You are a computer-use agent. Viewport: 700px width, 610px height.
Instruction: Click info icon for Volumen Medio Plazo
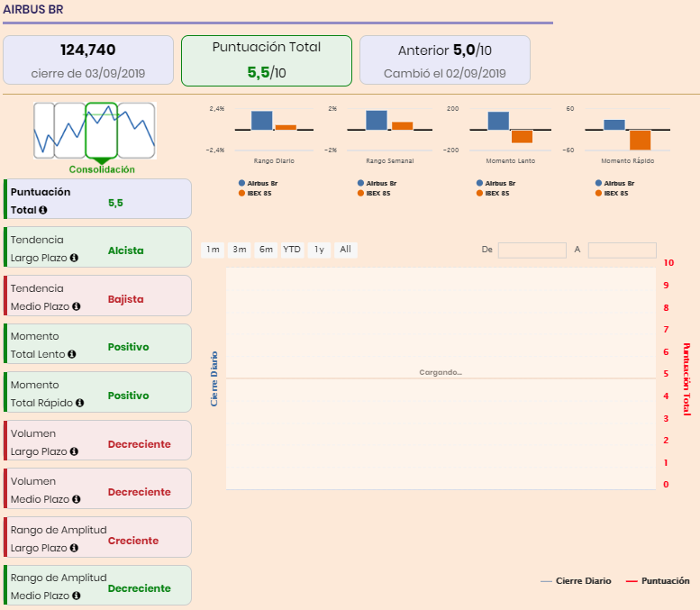[x=77, y=499]
